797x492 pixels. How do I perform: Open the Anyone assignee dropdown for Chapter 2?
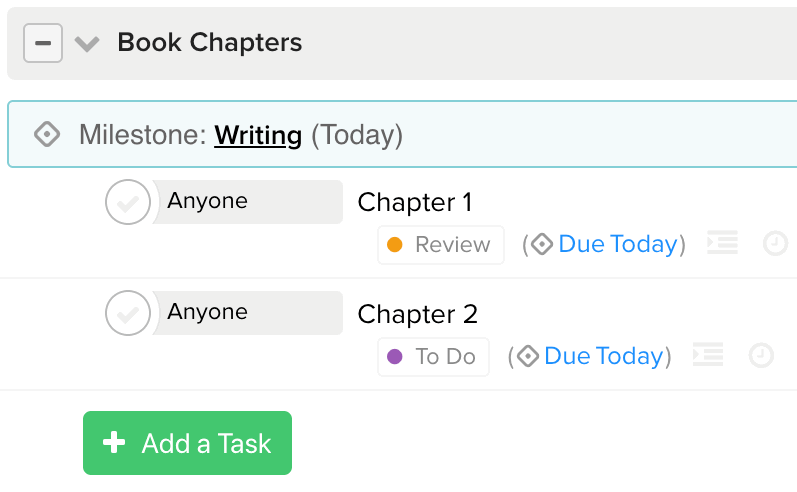248,313
